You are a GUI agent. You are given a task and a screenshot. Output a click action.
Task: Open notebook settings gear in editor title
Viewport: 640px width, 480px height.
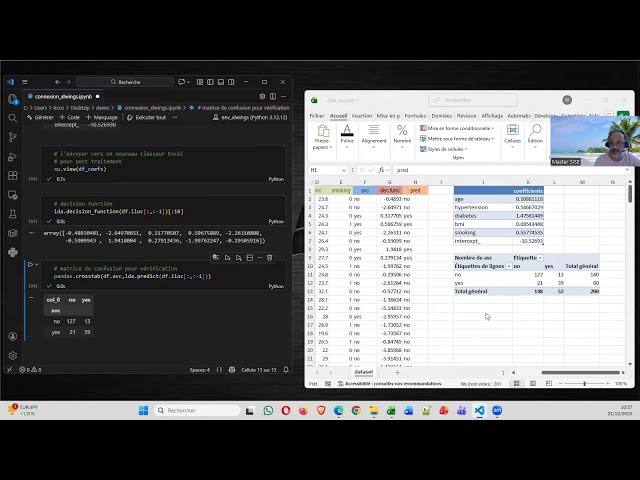[262, 96]
